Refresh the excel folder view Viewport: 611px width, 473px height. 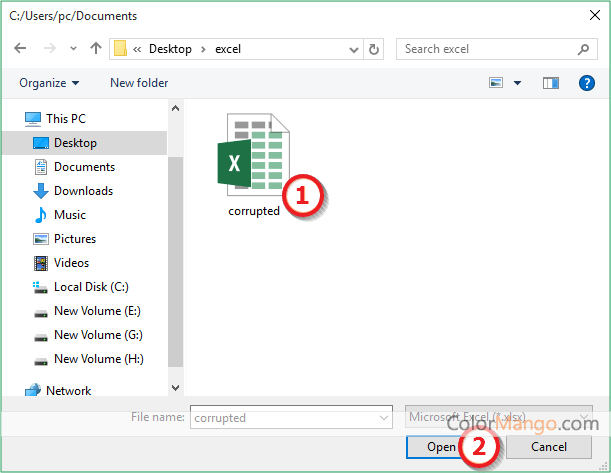[375, 49]
